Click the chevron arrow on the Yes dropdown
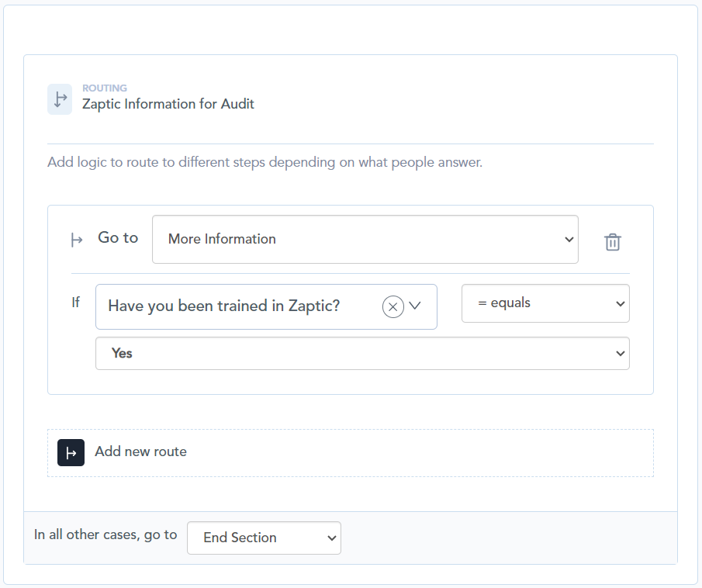702x588 pixels. [620, 354]
